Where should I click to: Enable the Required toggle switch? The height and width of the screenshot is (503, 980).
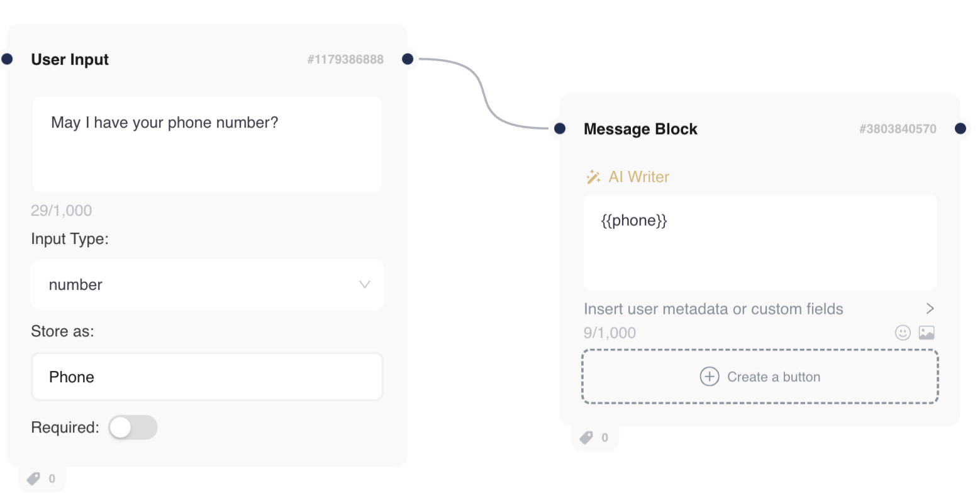tap(132, 428)
